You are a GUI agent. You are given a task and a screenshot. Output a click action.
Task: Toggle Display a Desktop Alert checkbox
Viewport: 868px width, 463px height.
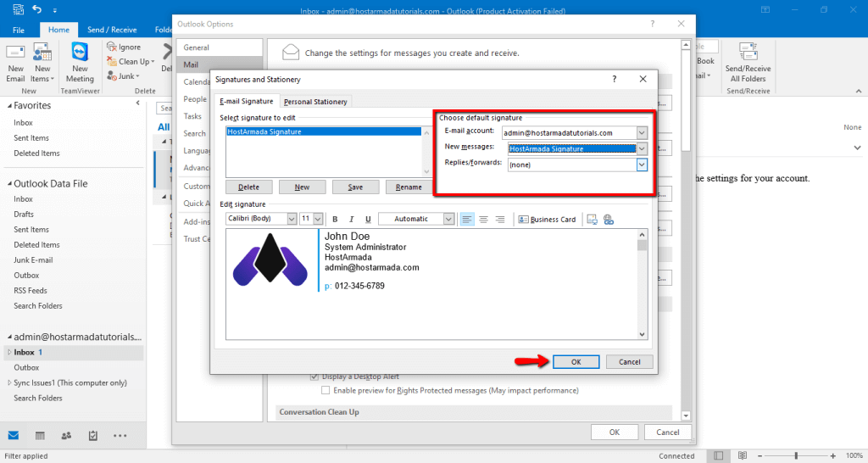pyautogui.click(x=314, y=377)
